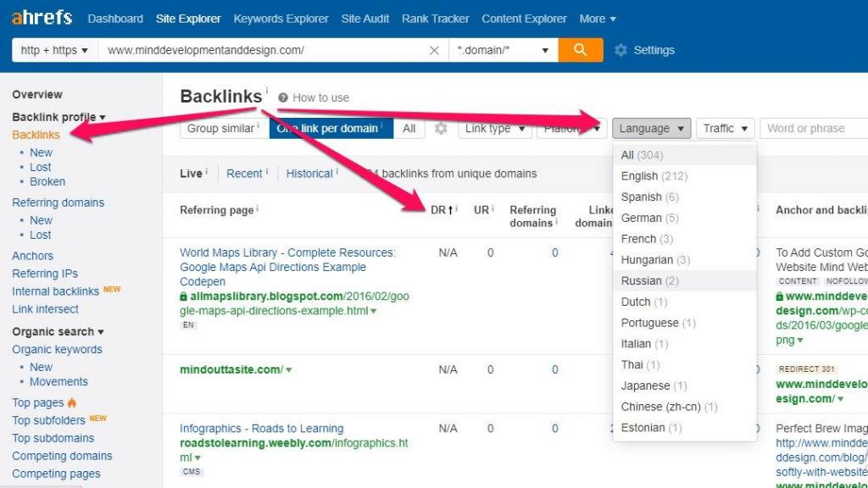Click the flame icon next to Top pages
This screenshot has width=868, height=488.
[x=72, y=402]
